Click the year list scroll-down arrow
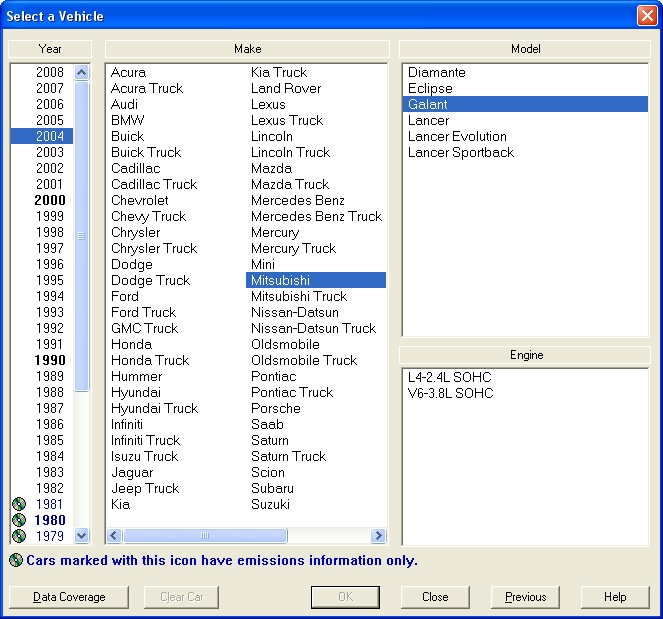This screenshot has width=663, height=619. [82, 536]
